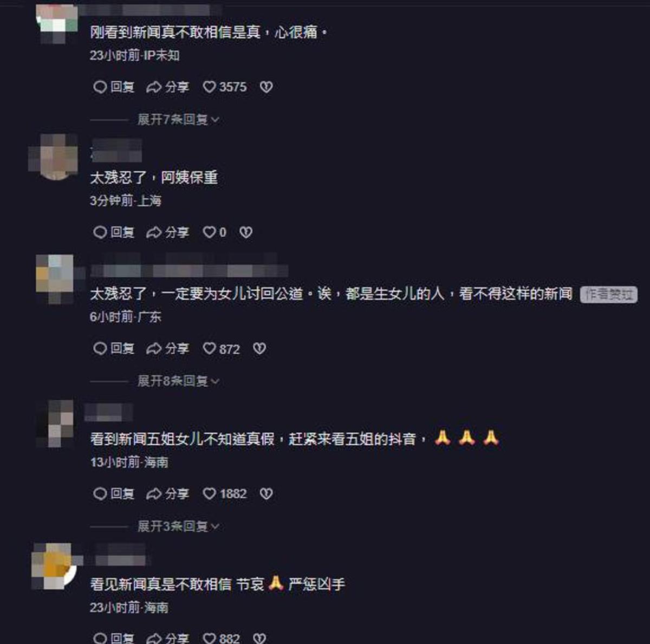This screenshot has height=644, width=650.
Task: Like the comment with 0 likes
Action: click(x=214, y=232)
